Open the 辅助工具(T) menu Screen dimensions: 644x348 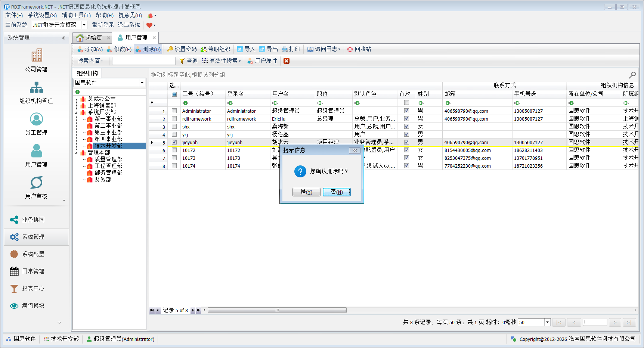pyautogui.click(x=76, y=15)
